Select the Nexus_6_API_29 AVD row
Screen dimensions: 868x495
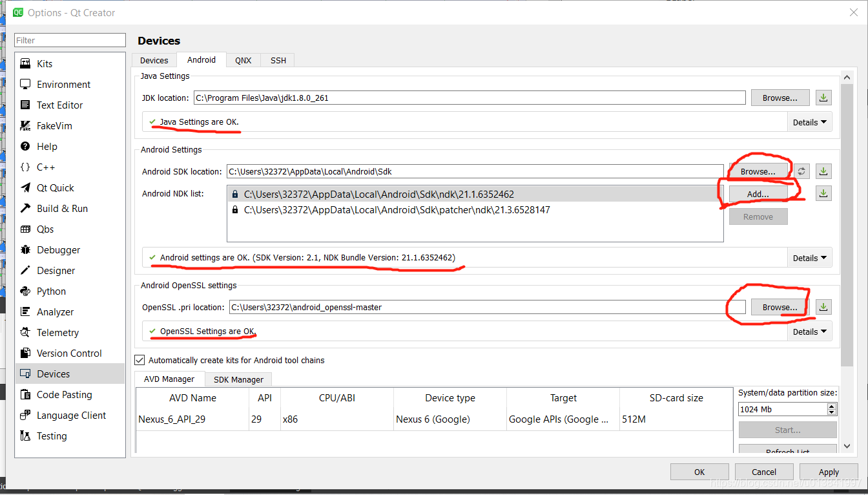pyautogui.click(x=434, y=419)
